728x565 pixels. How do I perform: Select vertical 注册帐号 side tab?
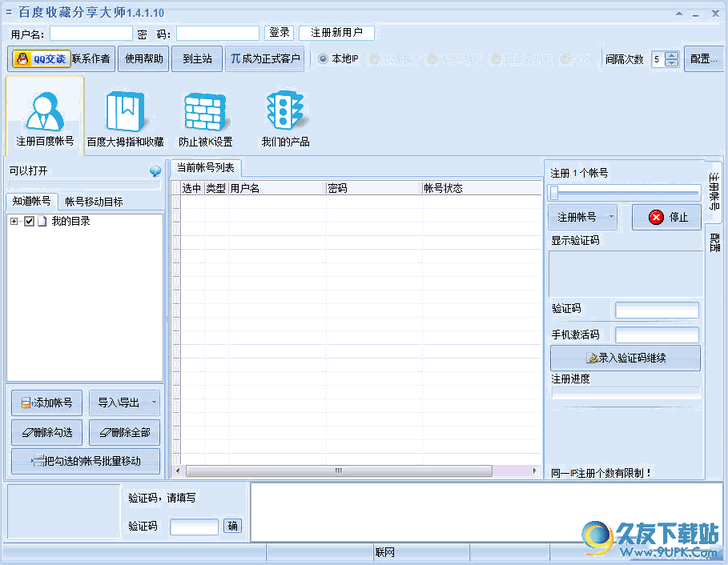point(714,191)
